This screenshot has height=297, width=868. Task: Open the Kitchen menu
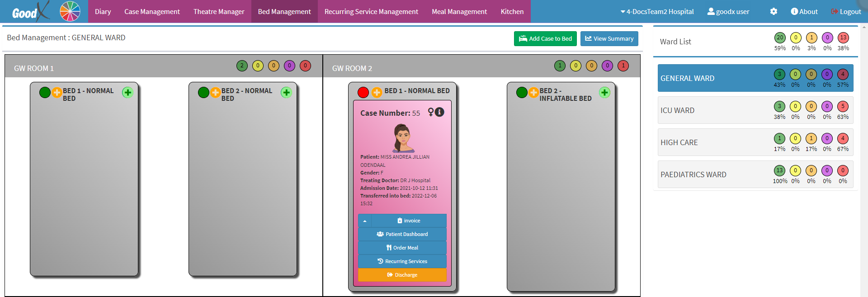[x=512, y=11]
